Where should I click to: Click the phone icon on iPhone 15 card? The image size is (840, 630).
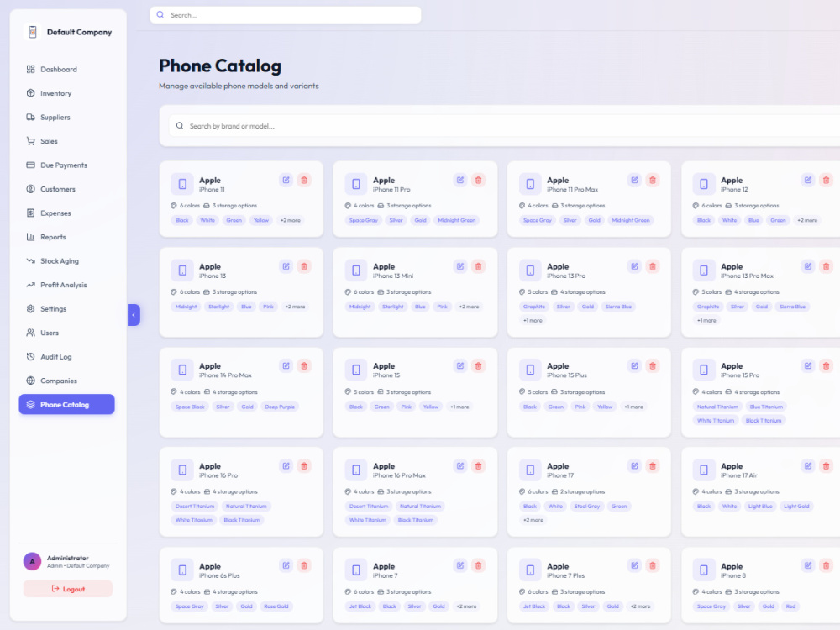[356, 370]
